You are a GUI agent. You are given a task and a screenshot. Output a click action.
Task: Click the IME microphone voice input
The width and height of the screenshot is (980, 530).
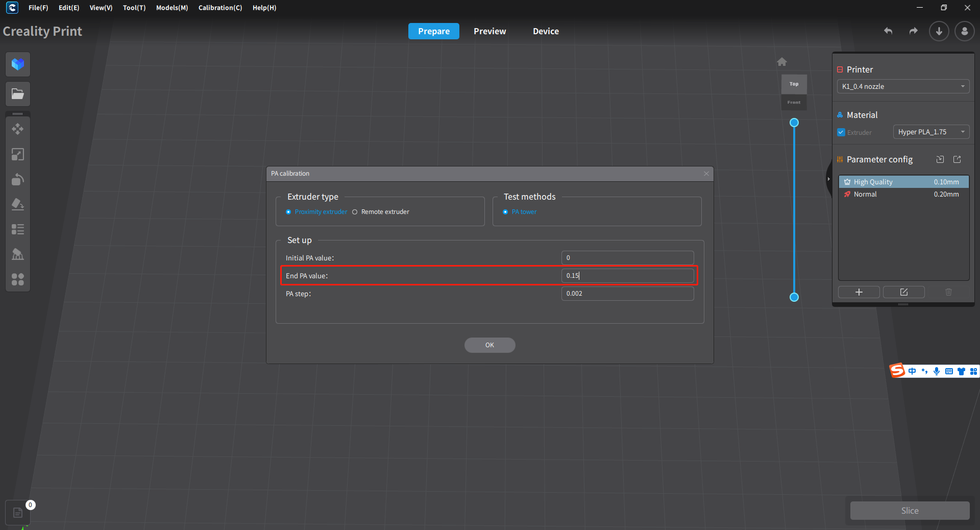pos(937,371)
